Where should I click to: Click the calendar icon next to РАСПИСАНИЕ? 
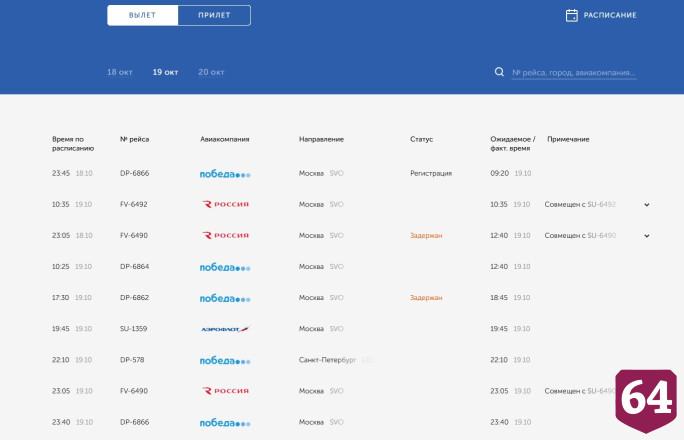571,15
